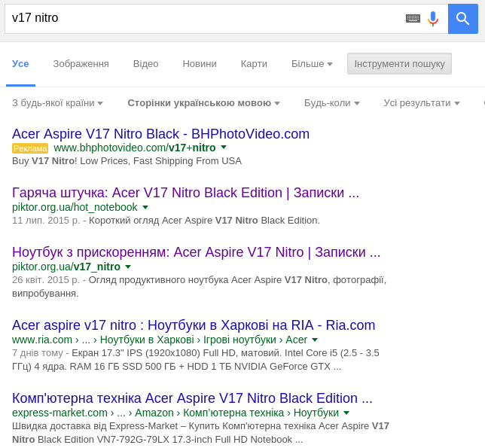Click the Екран 17.3 IPS snippet text
The width and height of the screenshot is (485, 448).
coord(196,360)
